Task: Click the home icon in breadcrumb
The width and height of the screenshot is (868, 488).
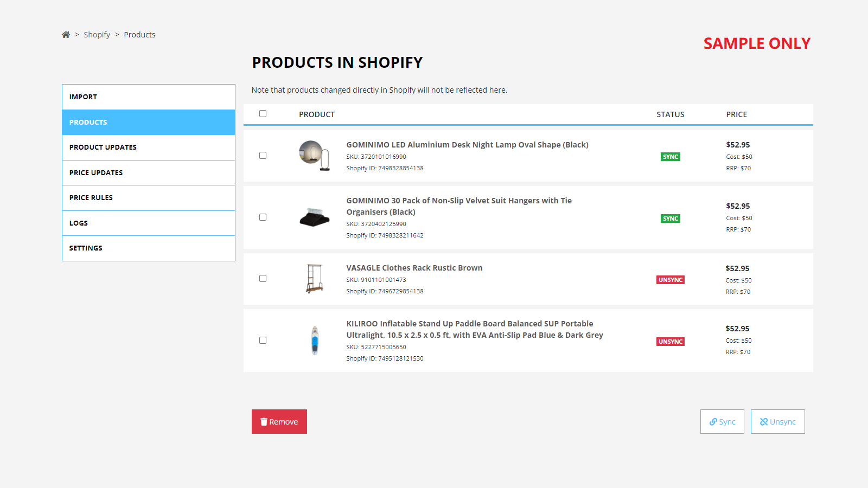Action: coord(66,35)
